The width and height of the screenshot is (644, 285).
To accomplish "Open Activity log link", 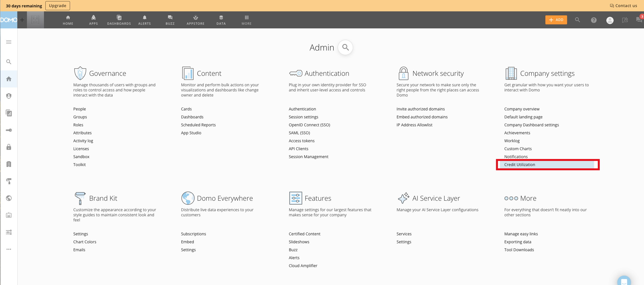I will [83, 141].
